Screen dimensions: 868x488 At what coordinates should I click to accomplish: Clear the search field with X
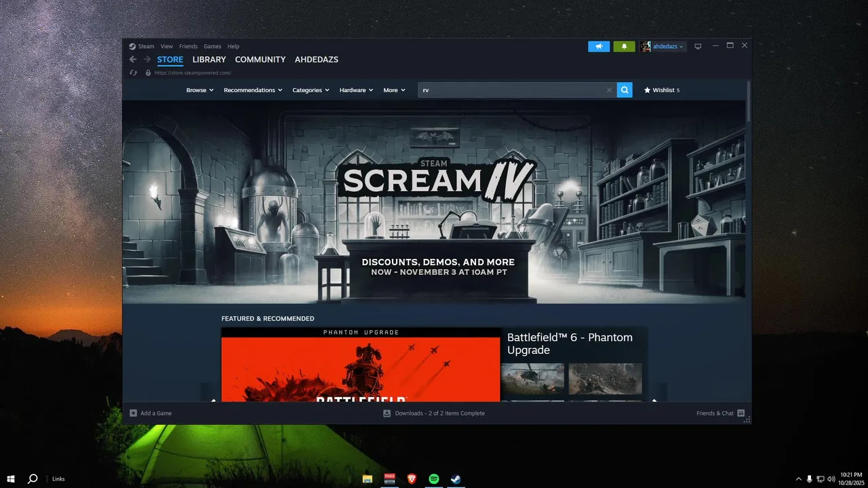pyautogui.click(x=609, y=89)
